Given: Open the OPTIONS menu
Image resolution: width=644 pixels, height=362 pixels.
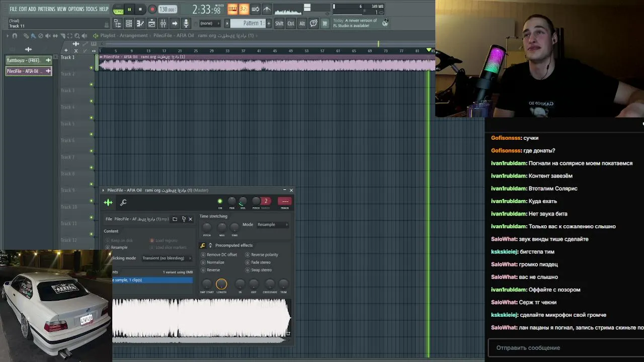Looking at the screenshot, I should [76, 9].
